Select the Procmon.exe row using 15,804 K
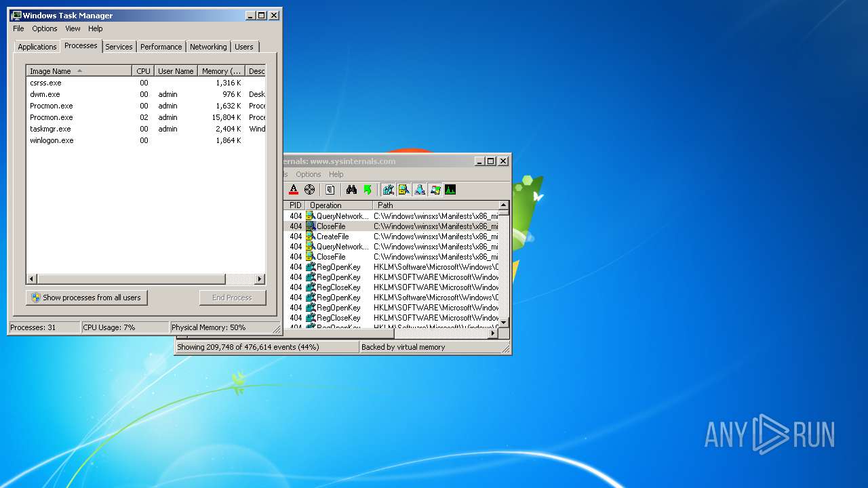868x488 pixels. coord(146,117)
